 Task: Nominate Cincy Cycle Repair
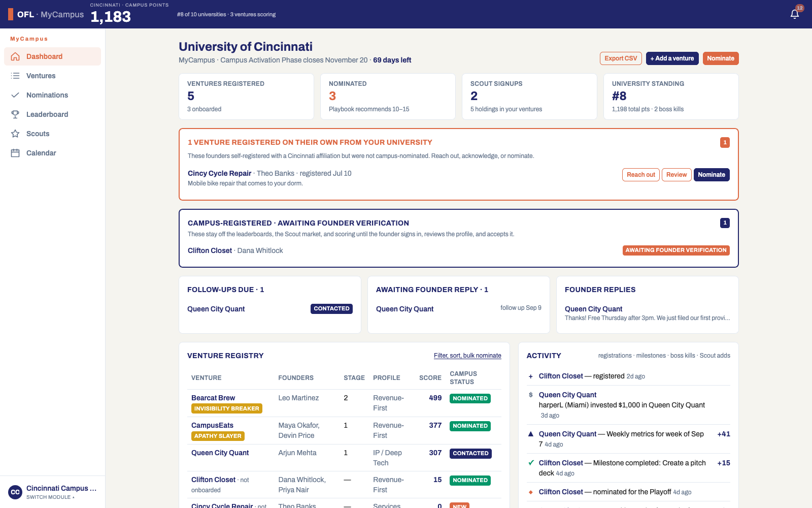point(712,175)
